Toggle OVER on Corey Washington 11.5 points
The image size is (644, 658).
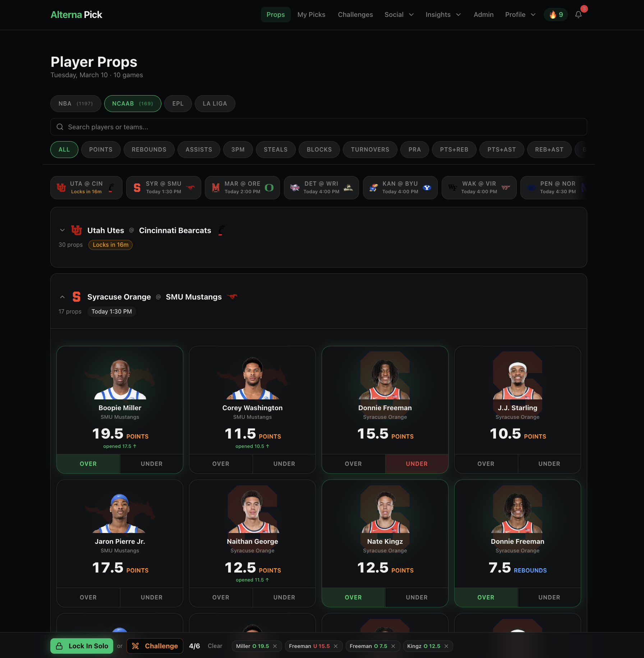(221, 464)
